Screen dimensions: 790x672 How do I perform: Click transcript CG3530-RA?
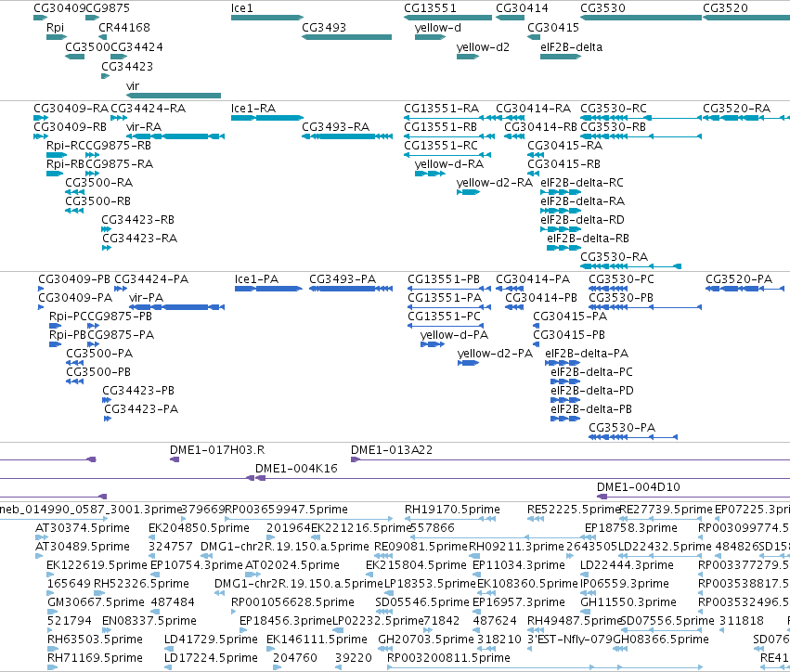click(x=630, y=266)
